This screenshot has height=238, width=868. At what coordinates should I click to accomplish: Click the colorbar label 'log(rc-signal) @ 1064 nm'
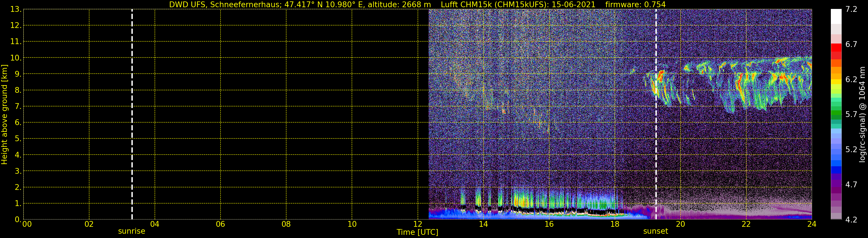click(x=862, y=114)
